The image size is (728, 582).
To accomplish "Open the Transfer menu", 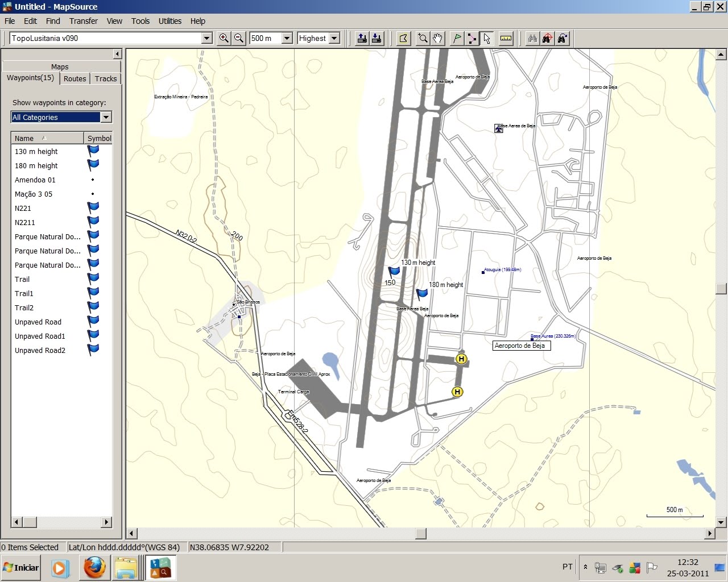I will coord(84,21).
